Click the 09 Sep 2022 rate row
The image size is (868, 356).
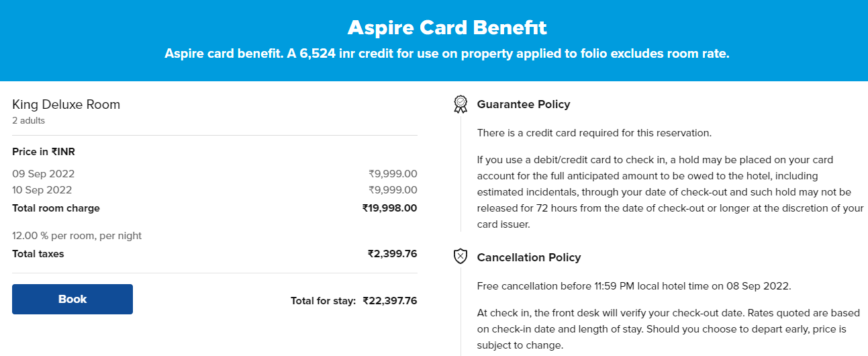click(215, 174)
